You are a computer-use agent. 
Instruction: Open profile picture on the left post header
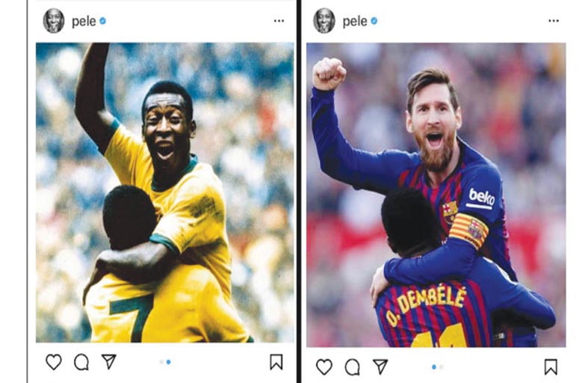(54, 21)
